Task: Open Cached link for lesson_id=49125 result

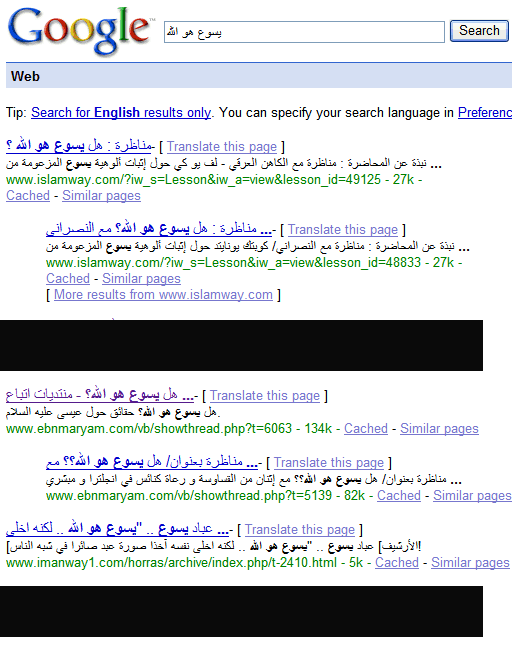Action: [28, 195]
